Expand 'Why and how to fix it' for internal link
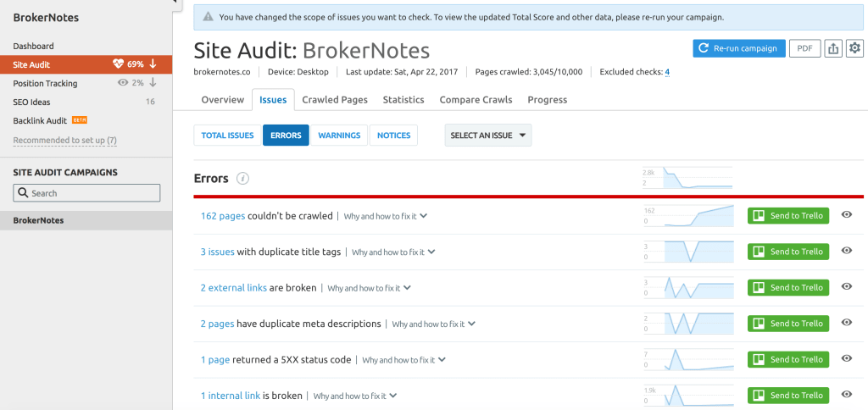868x410 pixels. tap(355, 396)
